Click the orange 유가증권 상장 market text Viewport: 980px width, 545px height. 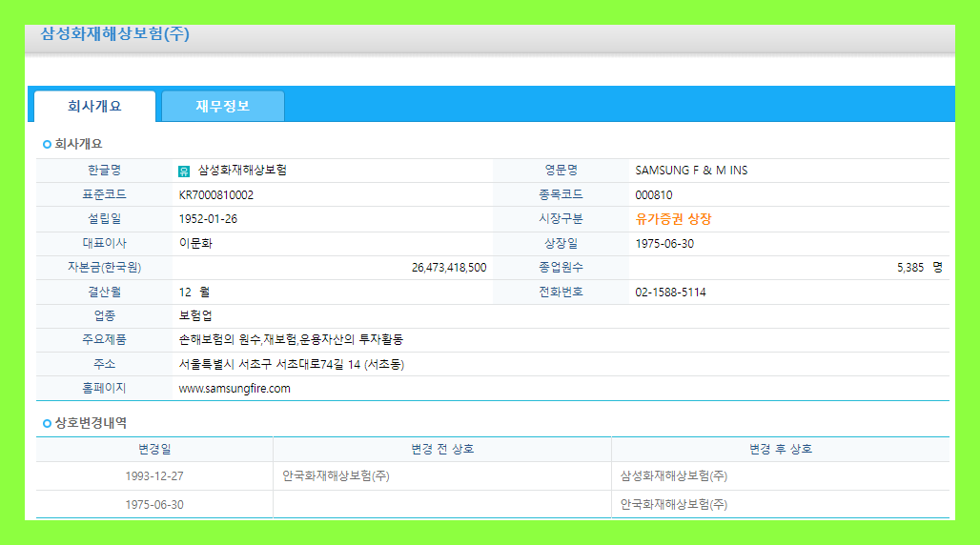click(673, 219)
